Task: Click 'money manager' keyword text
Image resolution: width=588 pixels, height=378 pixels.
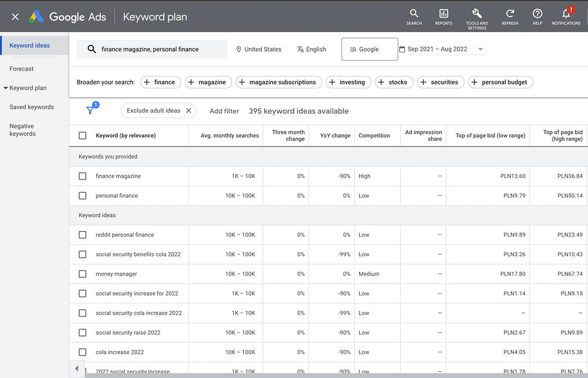Action: pyautogui.click(x=116, y=274)
